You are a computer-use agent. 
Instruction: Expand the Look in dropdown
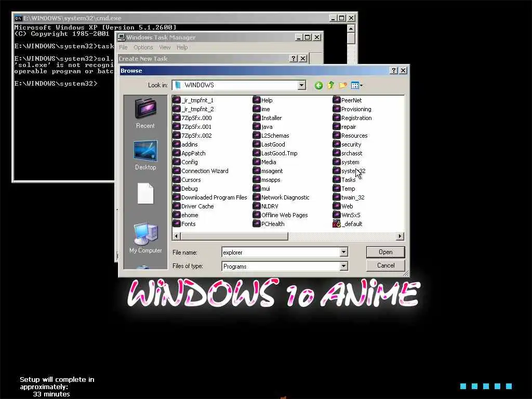tap(302, 85)
